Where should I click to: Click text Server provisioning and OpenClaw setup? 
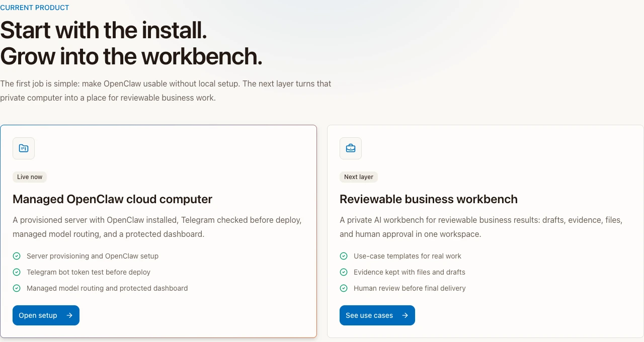[93, 256]
